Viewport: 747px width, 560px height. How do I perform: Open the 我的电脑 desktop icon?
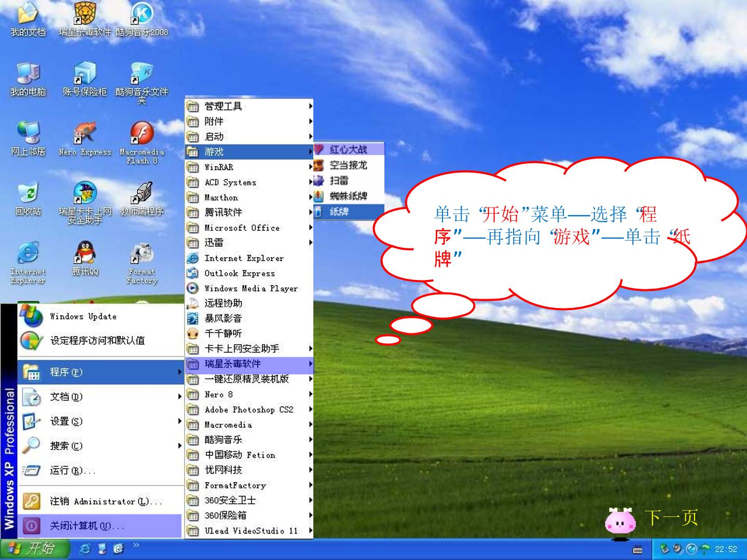[28, 79]
